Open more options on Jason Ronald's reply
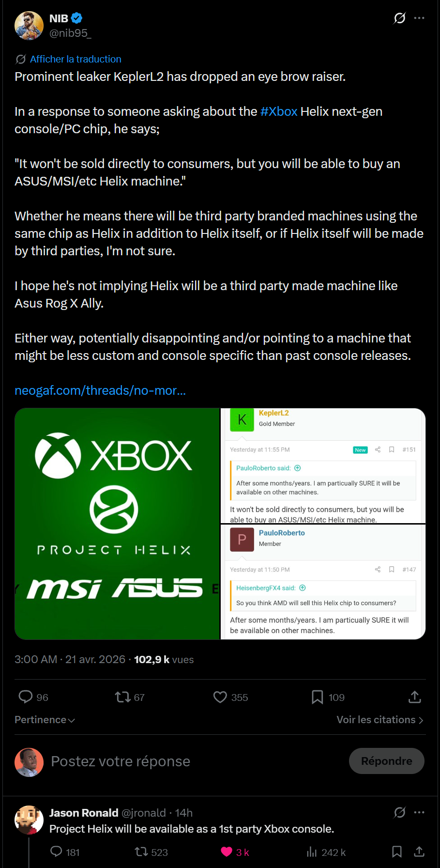Screen dimensions: 440x868 (x=419, y=812)
